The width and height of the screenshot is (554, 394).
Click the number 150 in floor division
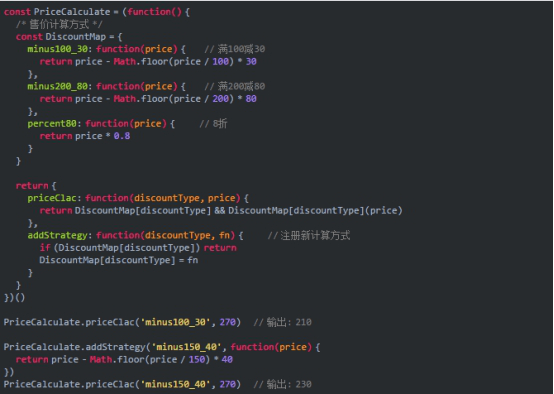coord(197,359)
